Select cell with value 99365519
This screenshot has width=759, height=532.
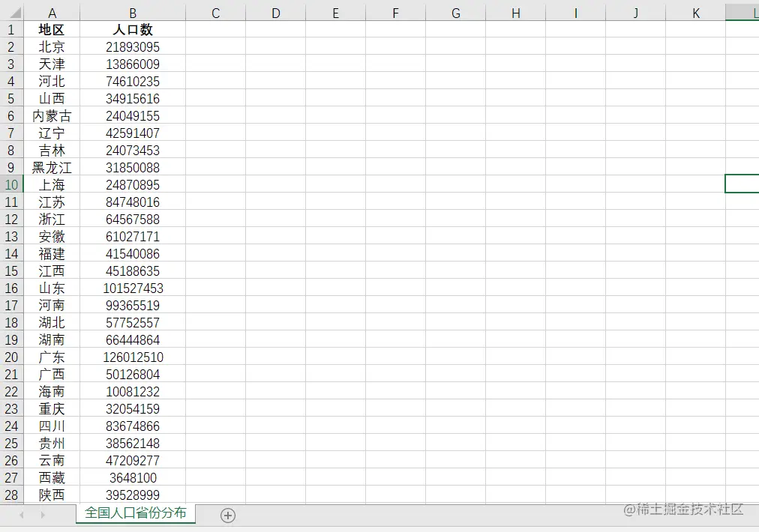pos(133,306)
